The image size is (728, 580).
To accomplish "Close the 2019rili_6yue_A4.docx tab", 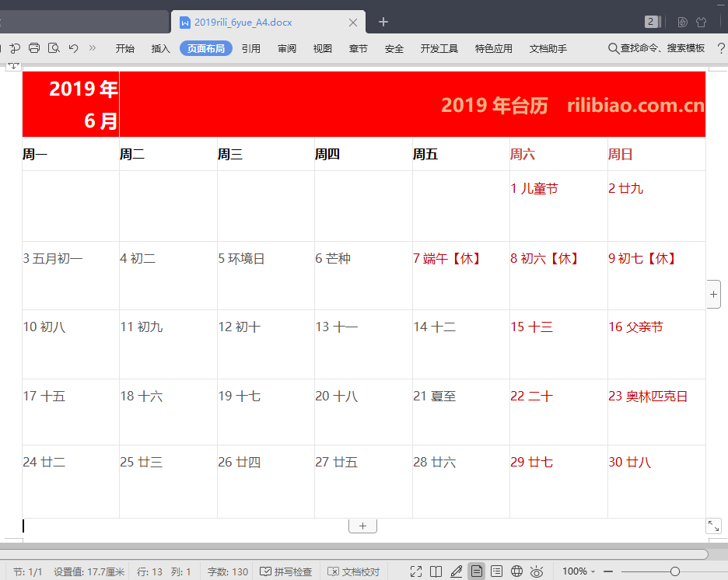I will click(x=353, y=23).
